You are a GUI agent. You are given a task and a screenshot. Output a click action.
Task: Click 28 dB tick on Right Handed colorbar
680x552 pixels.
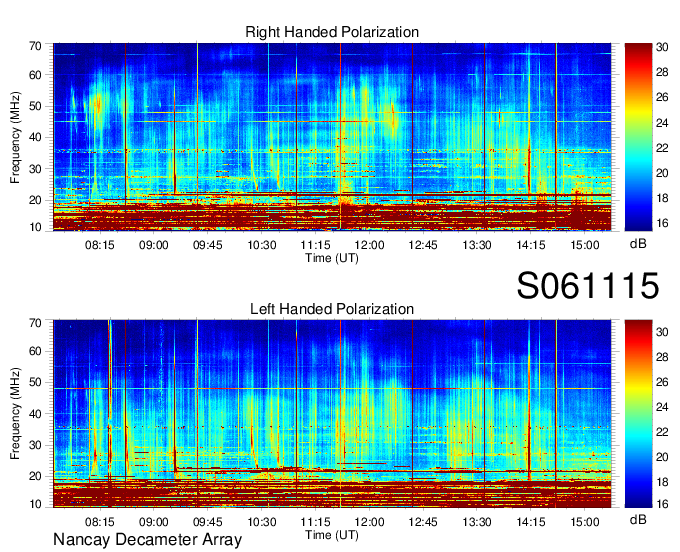pyautogui.click(x=662, y=72)
